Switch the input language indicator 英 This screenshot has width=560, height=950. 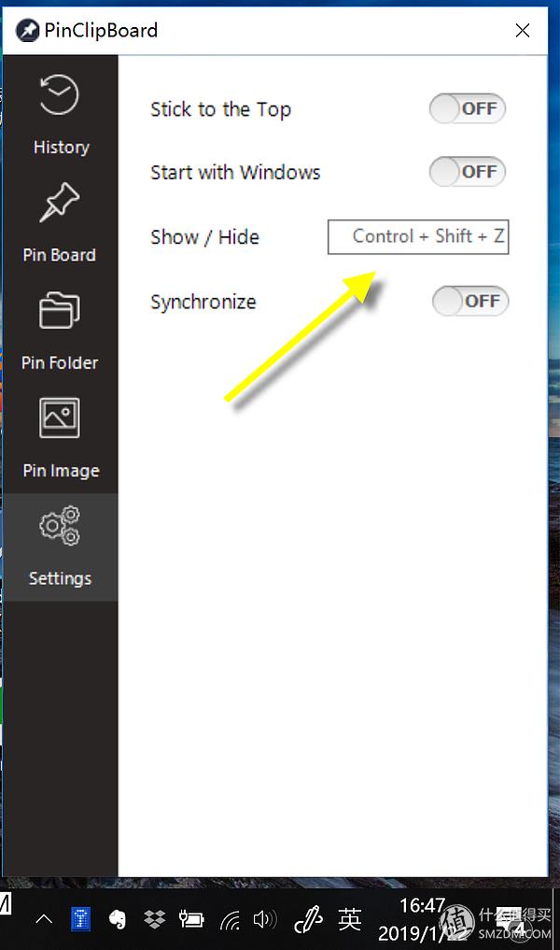coord(350,920)
